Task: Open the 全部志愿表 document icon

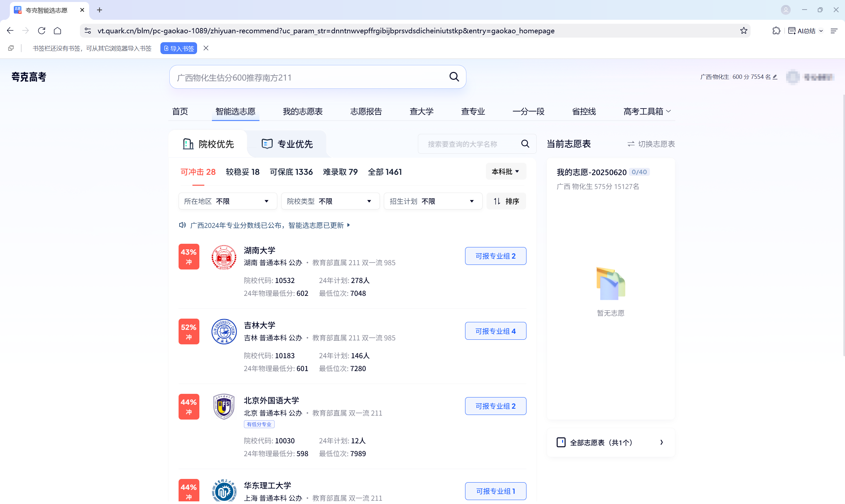Action: click(x=561, y=442)
